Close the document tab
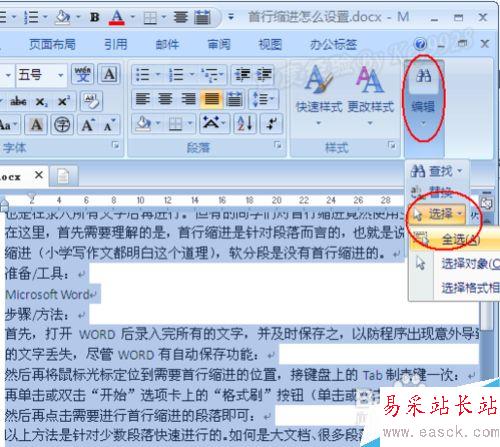The width and height of the screenshot is (500, 447). tap(39, 175)
